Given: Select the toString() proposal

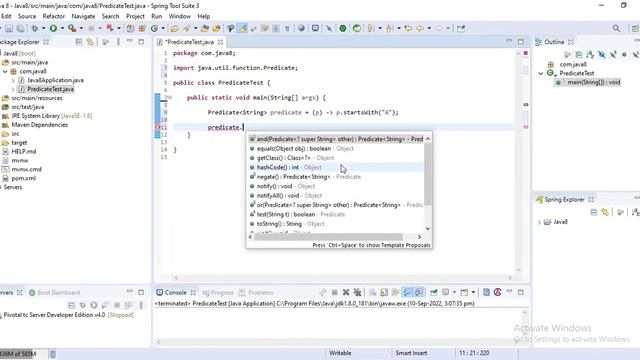Looking at the screenshot, I should [x=336, y=224].
